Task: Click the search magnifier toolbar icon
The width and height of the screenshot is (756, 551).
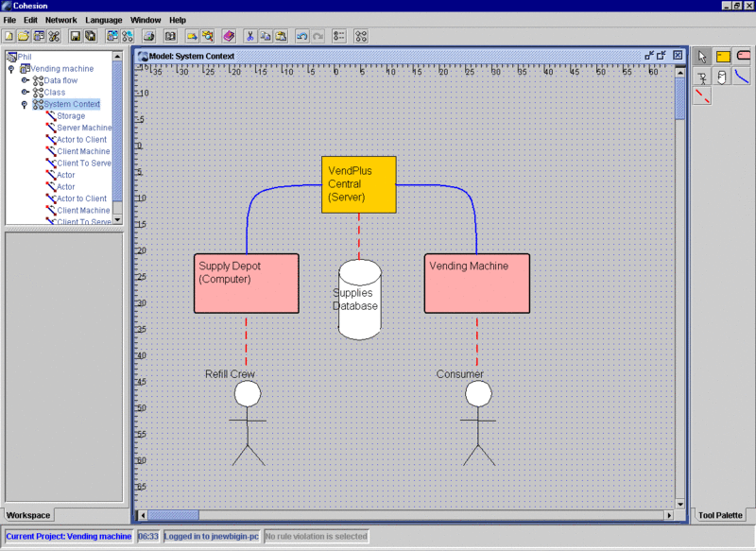Action: tap(207, 36)
